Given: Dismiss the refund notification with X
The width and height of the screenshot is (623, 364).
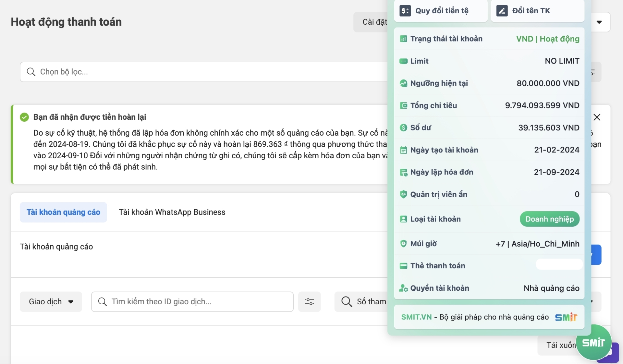Looking at the screenshot, I should coord(597,117).
